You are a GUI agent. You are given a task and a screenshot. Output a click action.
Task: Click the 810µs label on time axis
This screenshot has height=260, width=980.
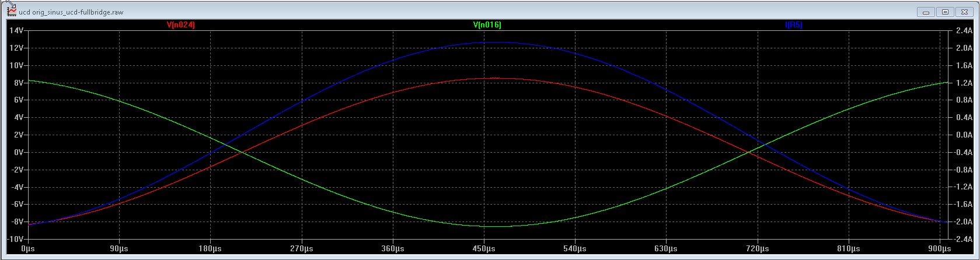[x=848, y=249]
